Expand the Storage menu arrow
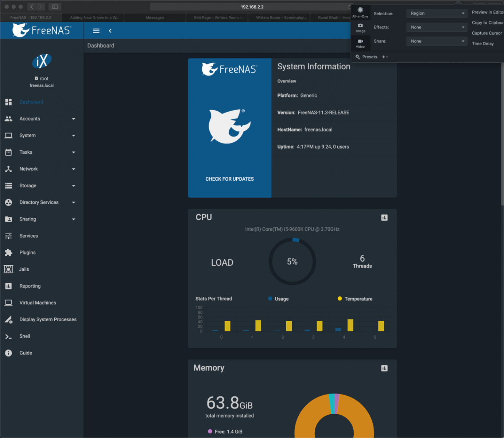504x438 pixels. click(74, 186)
